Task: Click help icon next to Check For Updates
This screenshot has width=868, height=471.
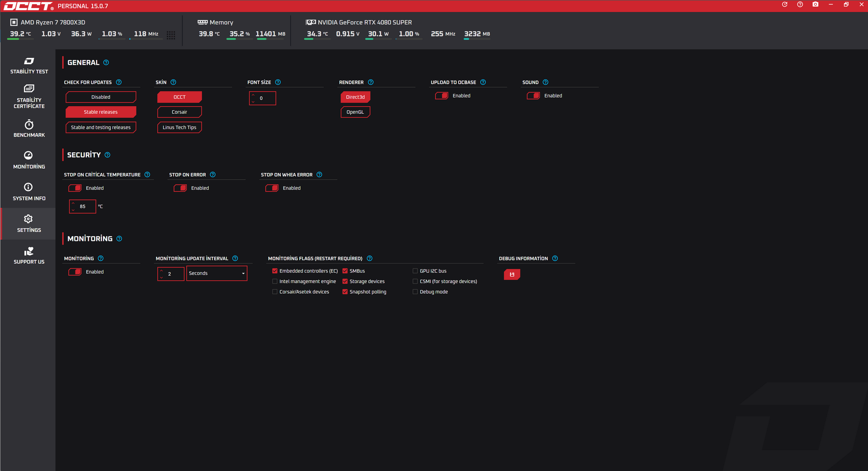Action: [119, 82]
